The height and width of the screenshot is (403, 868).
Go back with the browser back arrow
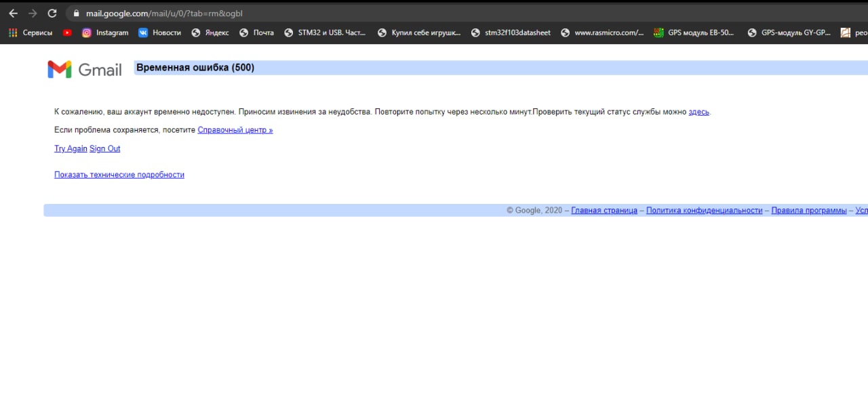click(13, 14)
